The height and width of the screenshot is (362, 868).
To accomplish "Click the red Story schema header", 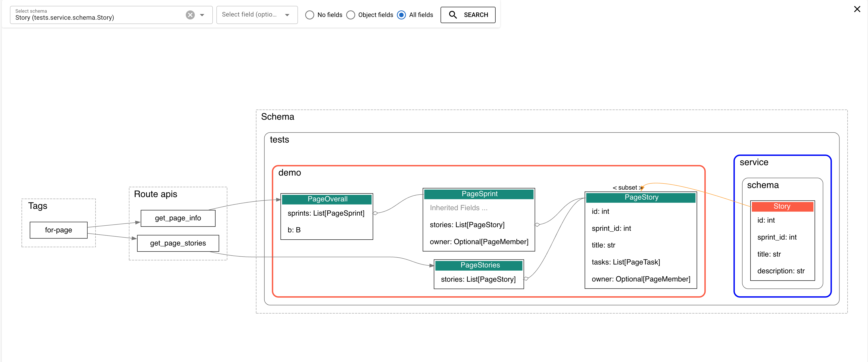I will 782,206.
